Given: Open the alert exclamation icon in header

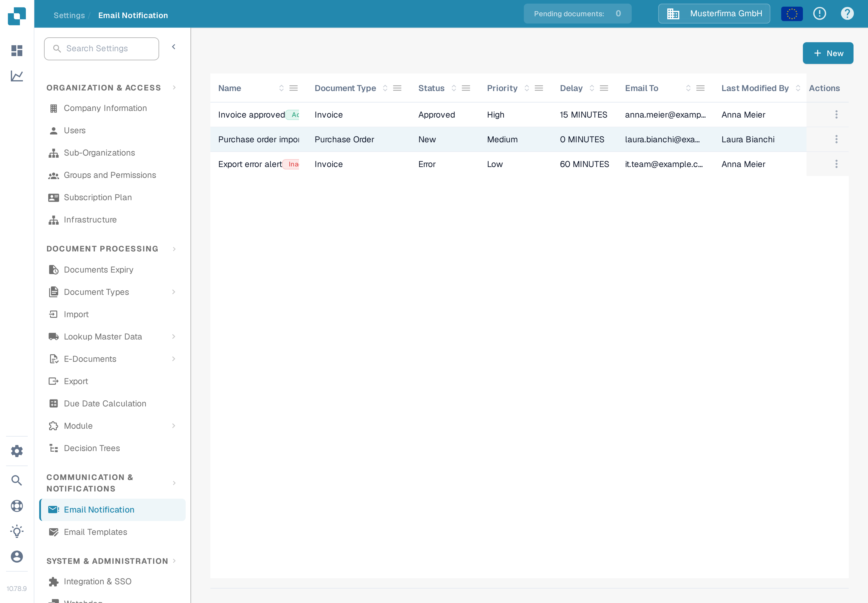Looking at the screenshot, I should pos(819,14).
